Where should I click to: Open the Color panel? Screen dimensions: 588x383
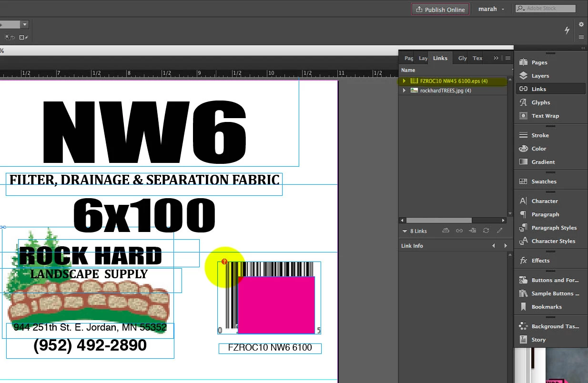(550, 149)
